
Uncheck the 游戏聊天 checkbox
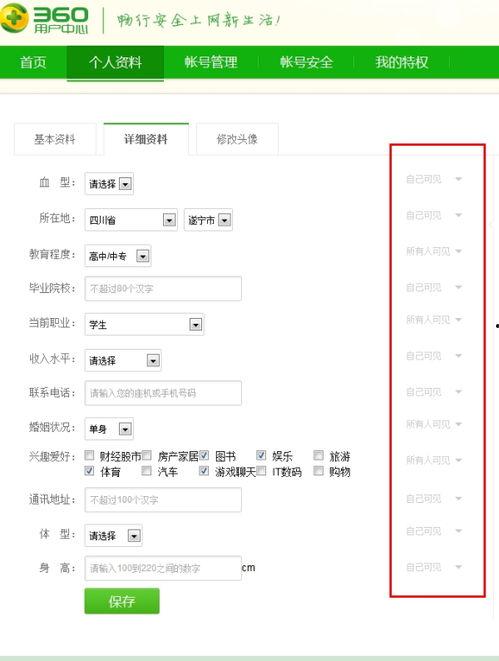(x=204, y=471)
